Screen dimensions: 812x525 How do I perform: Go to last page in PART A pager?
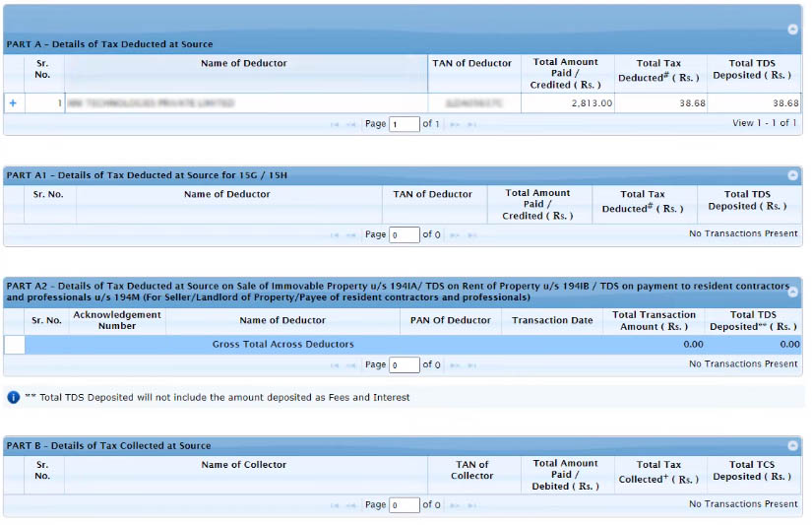point(471,124)
